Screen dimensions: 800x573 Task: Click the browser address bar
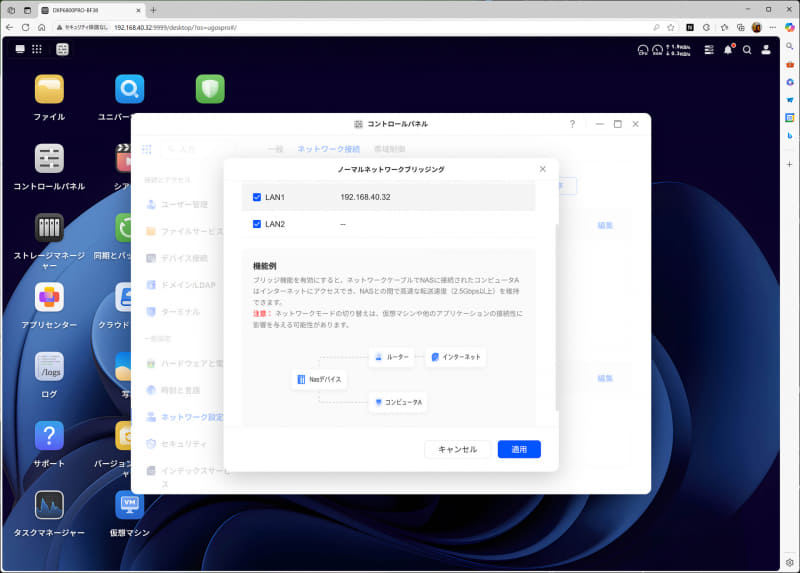tap(352, 28)
